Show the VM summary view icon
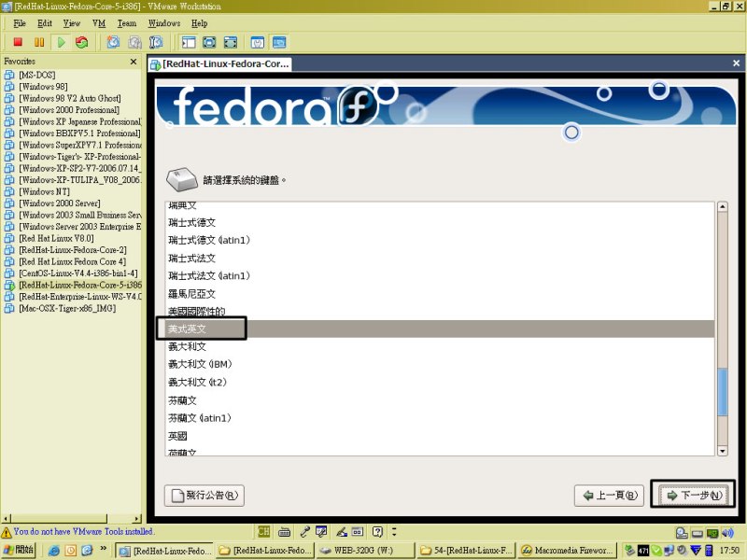Image resolution: width=747 pixels, height=560 pixels. [x=258, y=42]
